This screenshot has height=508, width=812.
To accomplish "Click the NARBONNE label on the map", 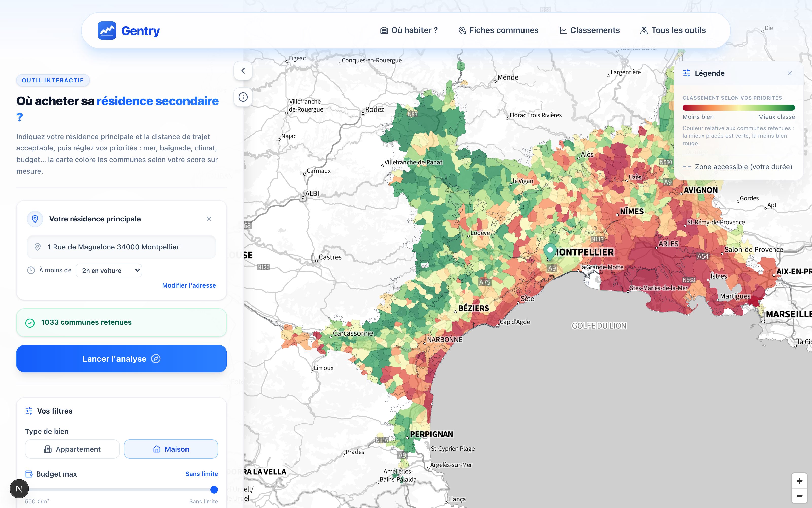I will coord(444,340).
